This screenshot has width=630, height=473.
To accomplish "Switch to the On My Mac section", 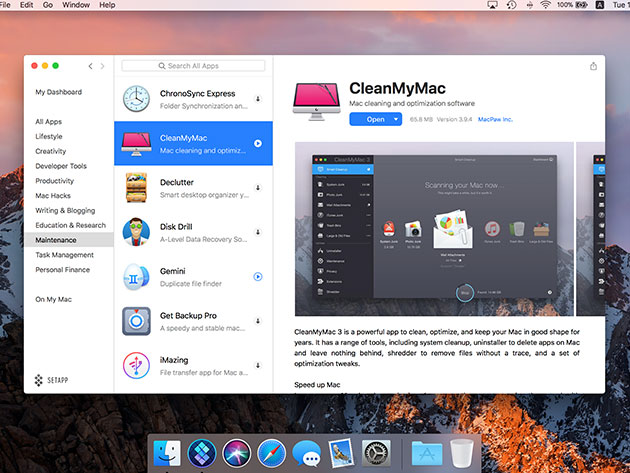I will [x=54, y=299].
